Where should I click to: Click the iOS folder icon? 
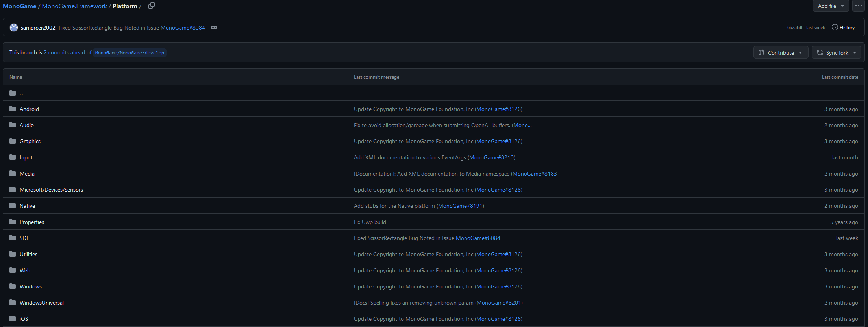13,318
